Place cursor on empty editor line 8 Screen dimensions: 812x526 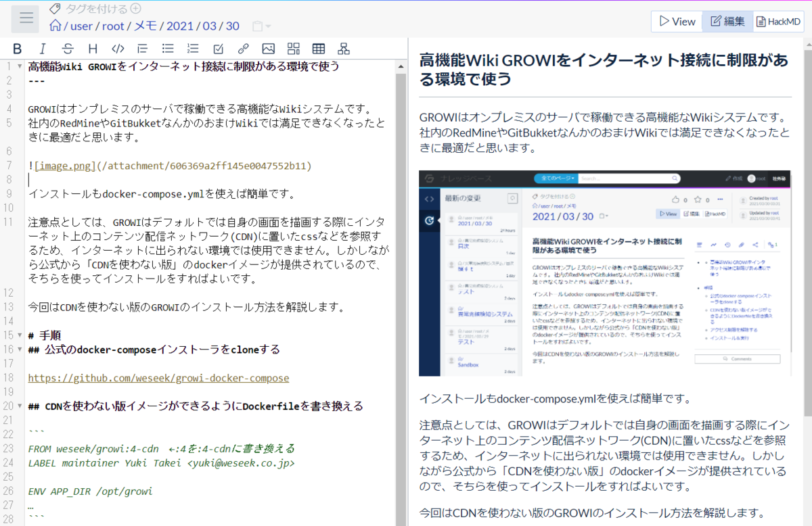coord(211,179)
